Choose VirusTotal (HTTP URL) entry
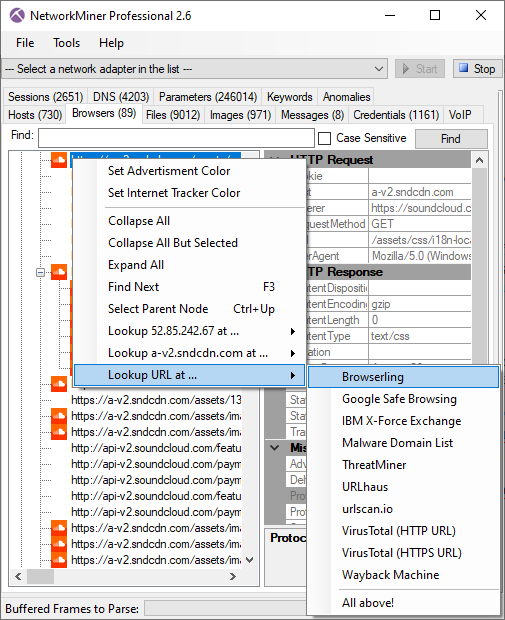 click(403, 531)
